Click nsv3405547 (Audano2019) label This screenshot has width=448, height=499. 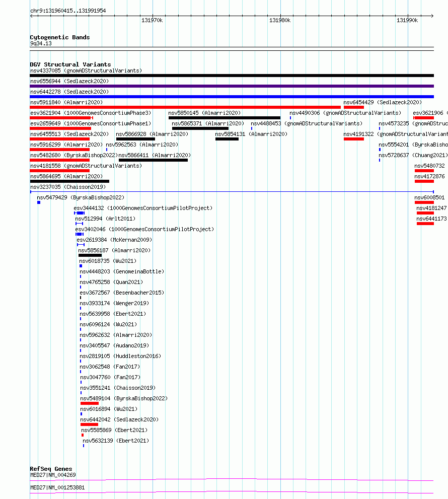pos(114,345)
